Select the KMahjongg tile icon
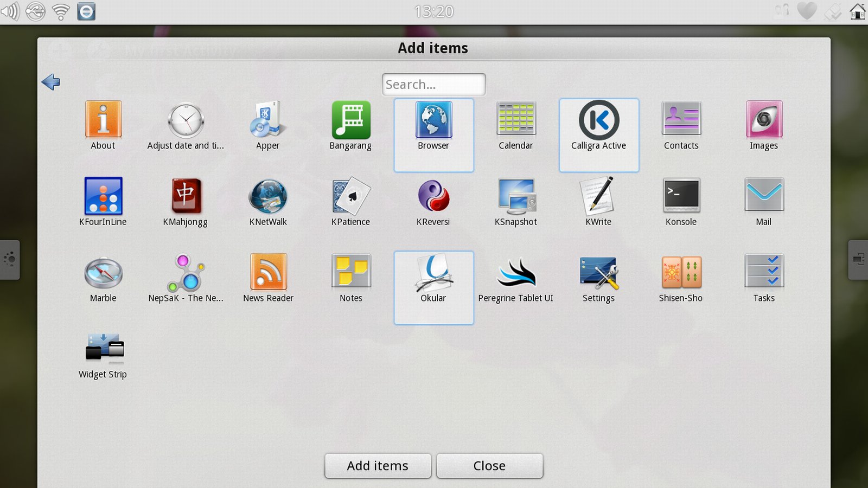The image size is (868, 488). click(186, 196)
